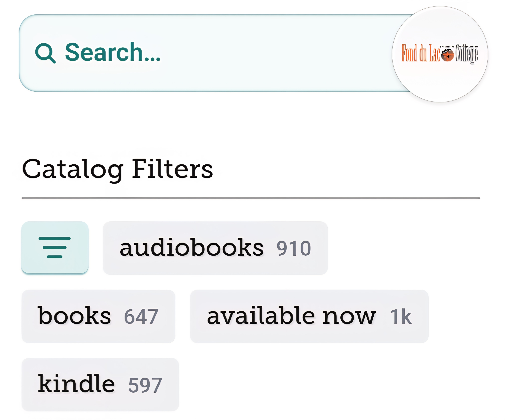Click the 597 count next to kindle

pos(145,385)
